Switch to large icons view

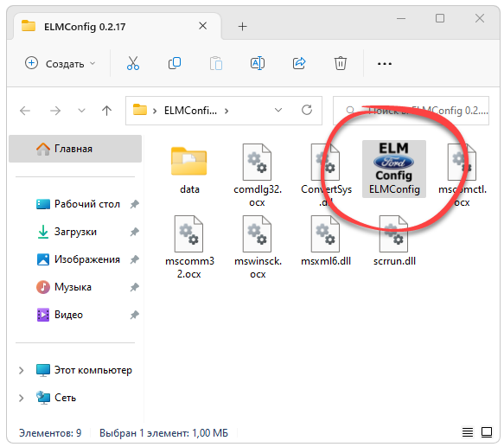[x=487, y=432]
